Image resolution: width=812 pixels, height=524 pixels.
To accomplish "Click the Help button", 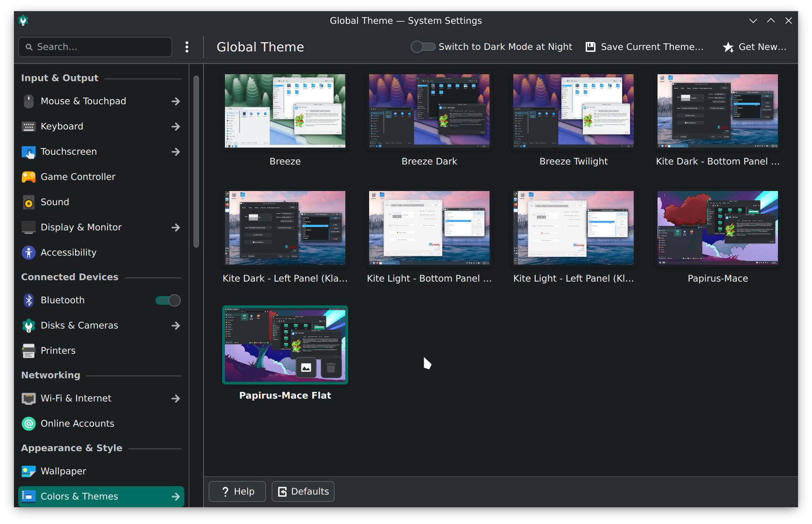I will tap(237, 491).
